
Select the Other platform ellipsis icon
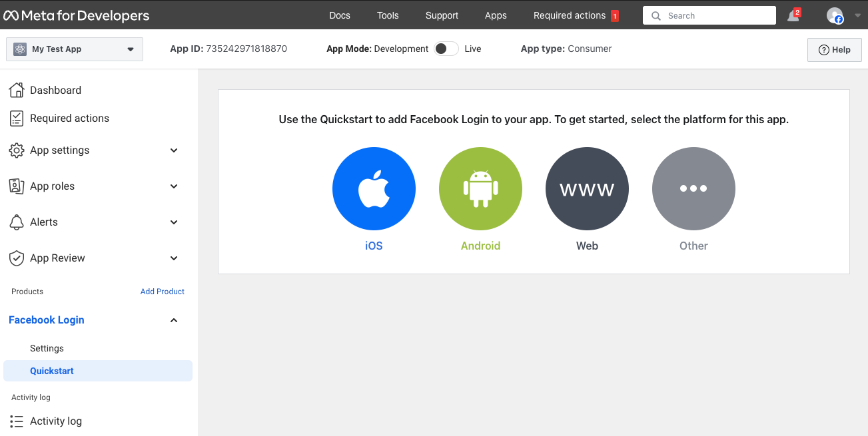[693, 188]
